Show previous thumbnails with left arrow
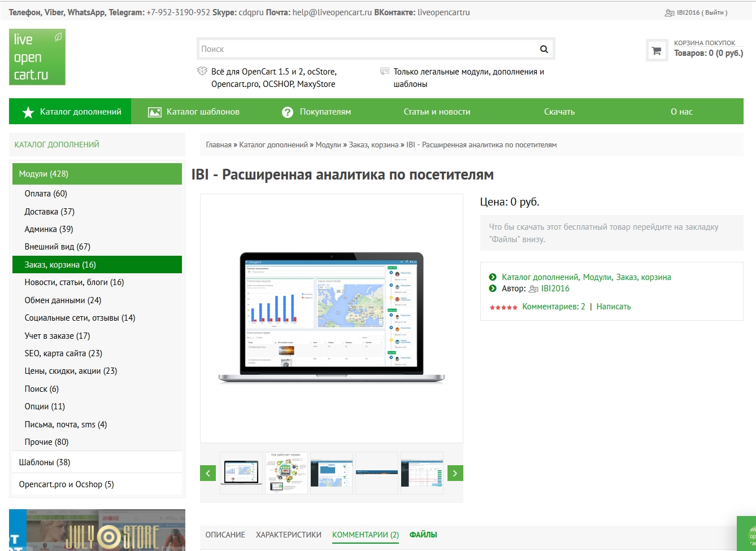Image resolution: width=756 pixels, height=551 pixels. pyautogui.click(x=208, y=473)
